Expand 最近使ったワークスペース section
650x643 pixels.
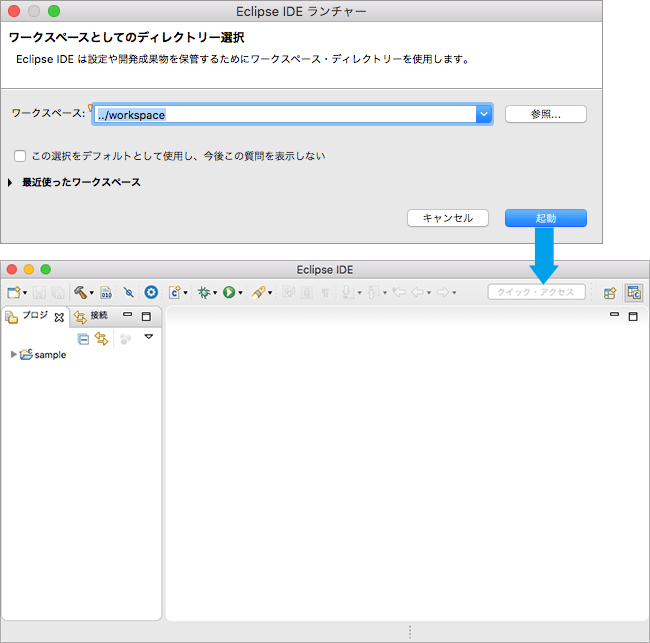pyautogui.click(x=10, y=182)
